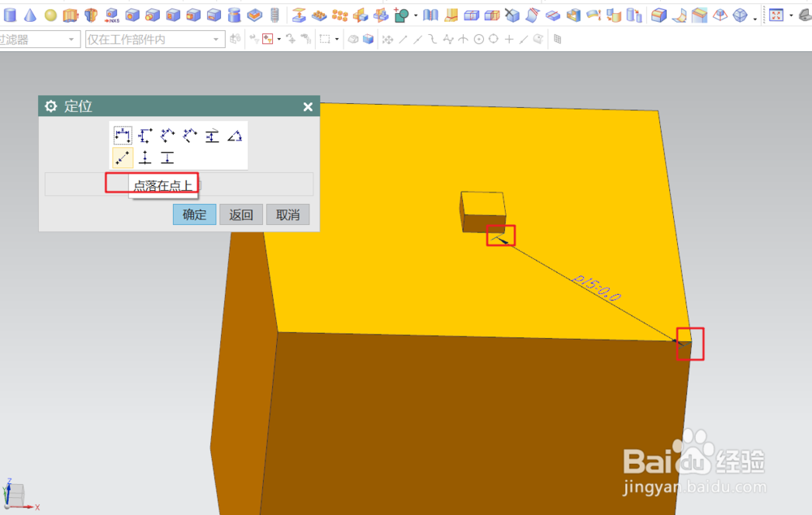The width and height of the screenshot is (812, 515).
Task: Toggle End Point snap option
Action: pyautogui.click(x=403, y=39)
